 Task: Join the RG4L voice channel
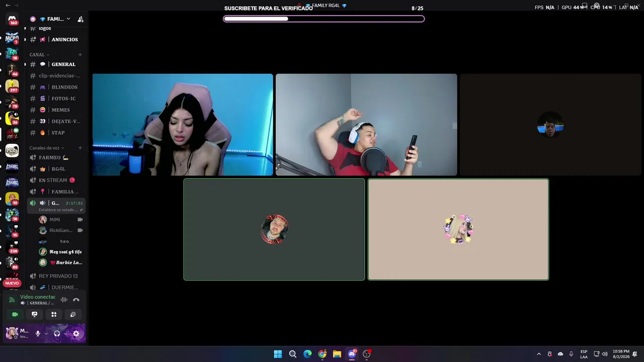56,169
